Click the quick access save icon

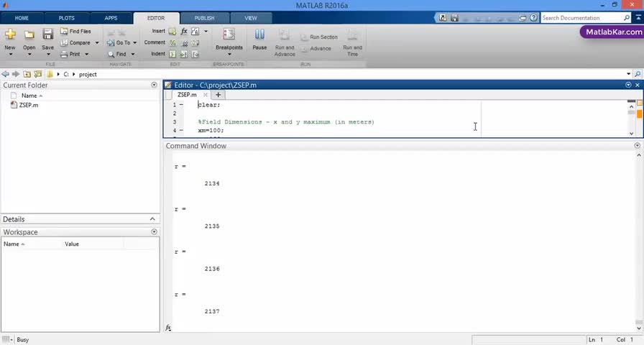point(454,18)
